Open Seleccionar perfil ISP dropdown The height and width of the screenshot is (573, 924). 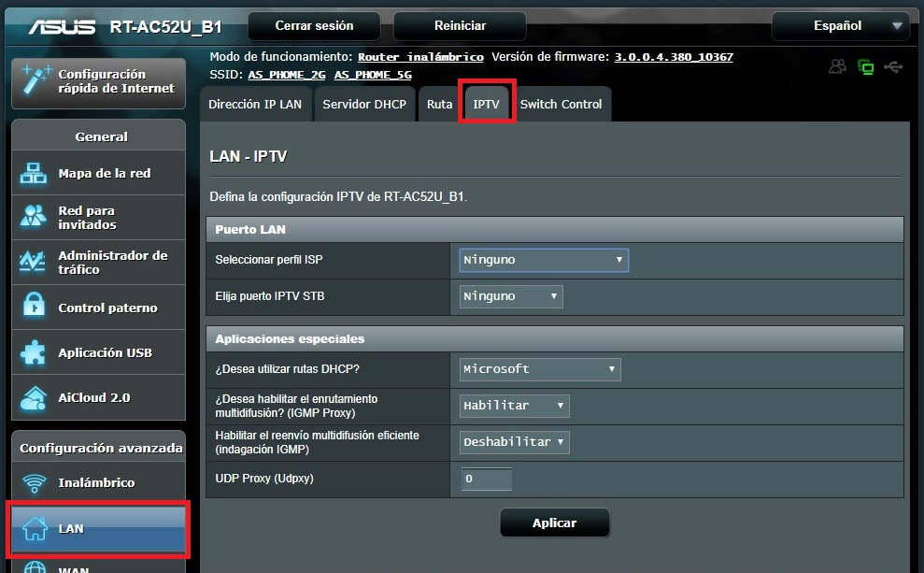click(x=544, y=260)
